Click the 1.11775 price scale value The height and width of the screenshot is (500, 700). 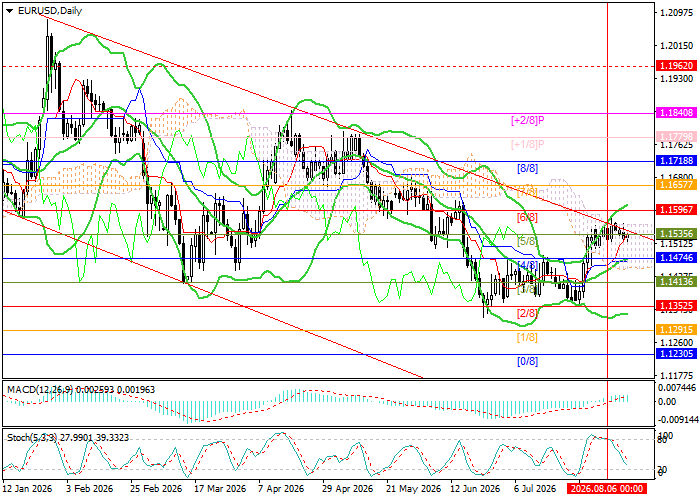676,375
